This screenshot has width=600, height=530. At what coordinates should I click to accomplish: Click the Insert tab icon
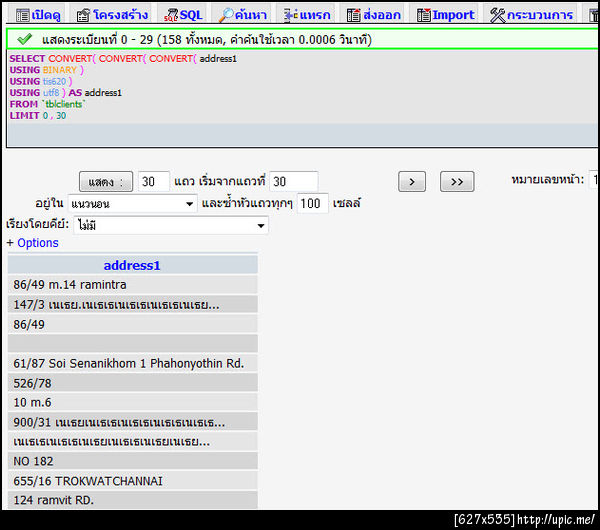click(x=291, y=15)
